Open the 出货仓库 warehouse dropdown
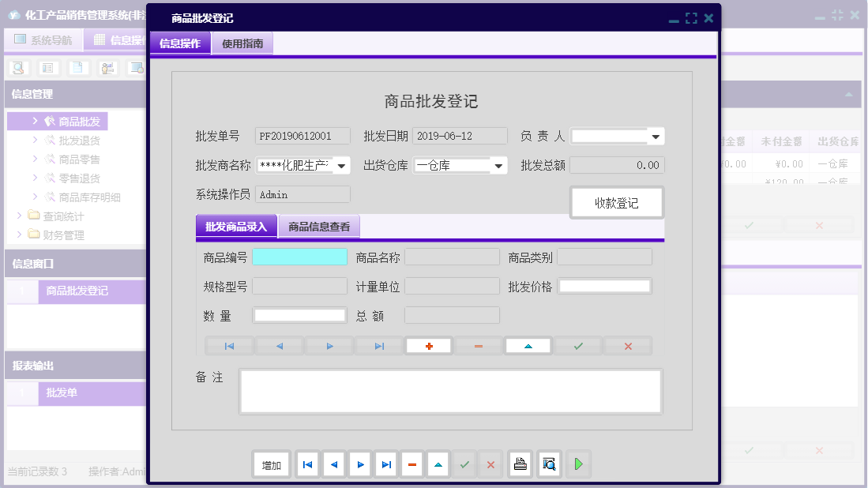Viewport: 868px width, 488px height. [498, 166]
